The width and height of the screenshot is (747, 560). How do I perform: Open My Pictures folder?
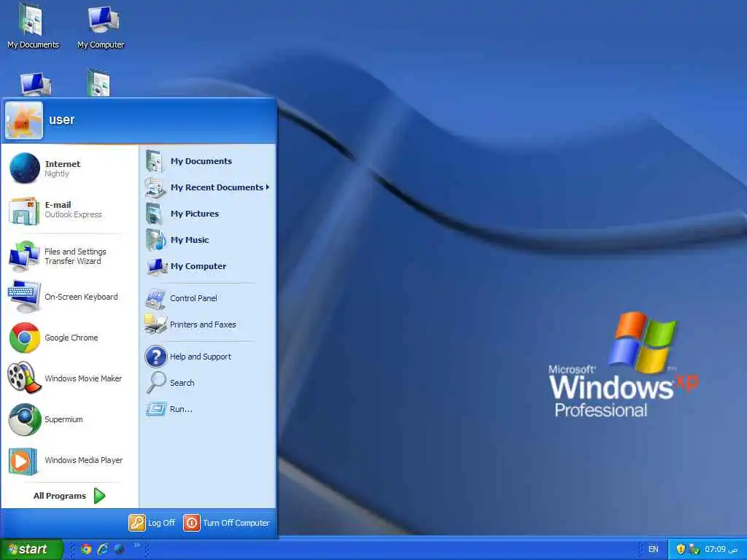[208, 214]
